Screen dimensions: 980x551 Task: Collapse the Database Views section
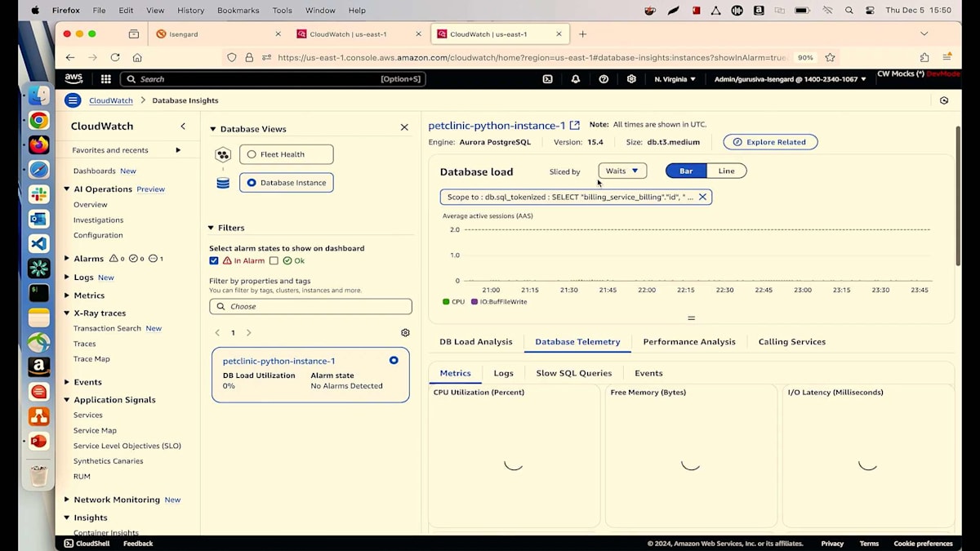pyautogui.click(x=213, y=129)
